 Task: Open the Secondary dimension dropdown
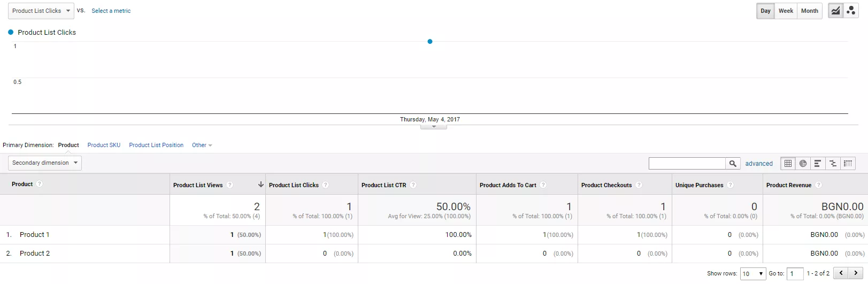(x=45, y=163)
